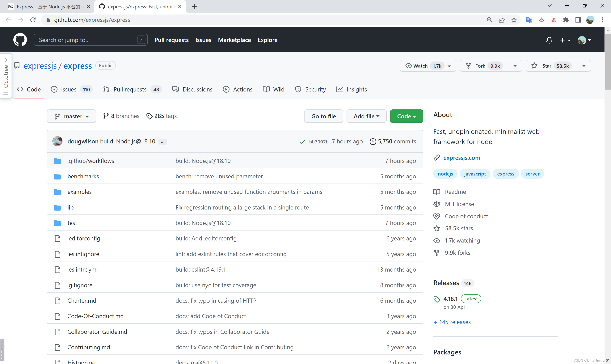Screen dimensions: 611x364
Task: Open the Chrome extensions puzzle icon
Action: click(566, 20)
